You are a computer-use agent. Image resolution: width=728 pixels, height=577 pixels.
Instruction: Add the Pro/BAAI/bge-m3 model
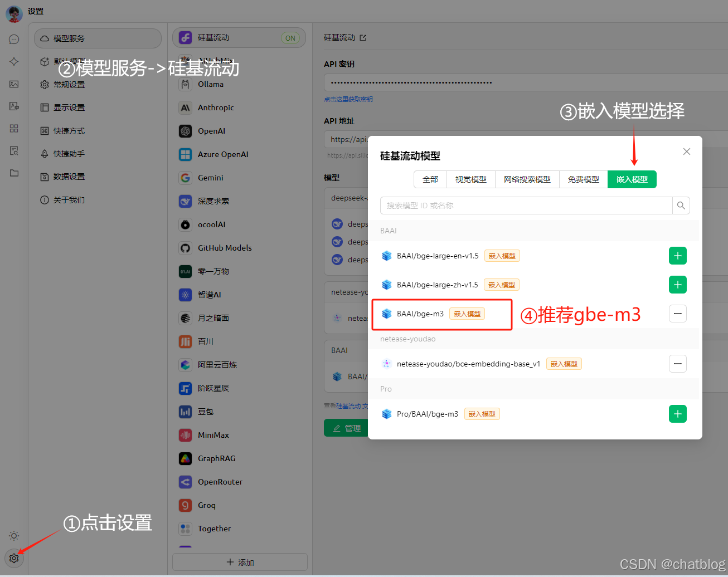[678, 414]
